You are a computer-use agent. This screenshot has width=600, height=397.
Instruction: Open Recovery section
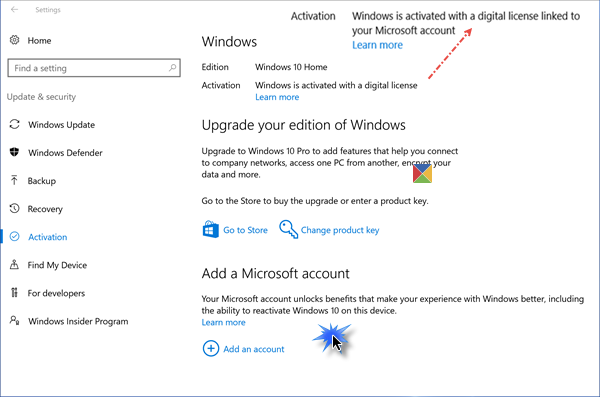click(45, 209)
